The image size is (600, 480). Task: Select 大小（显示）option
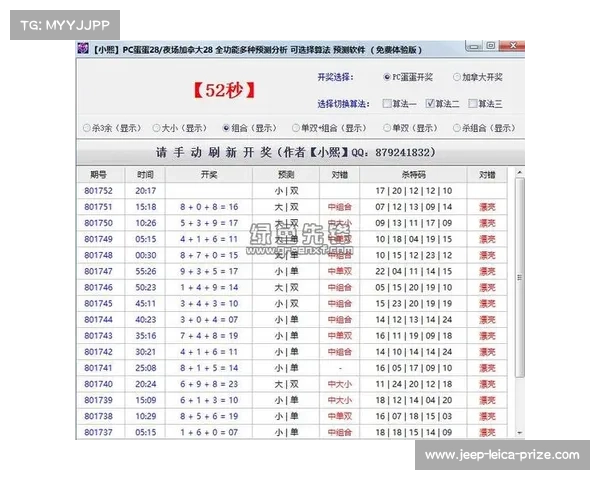click(179, 128)
